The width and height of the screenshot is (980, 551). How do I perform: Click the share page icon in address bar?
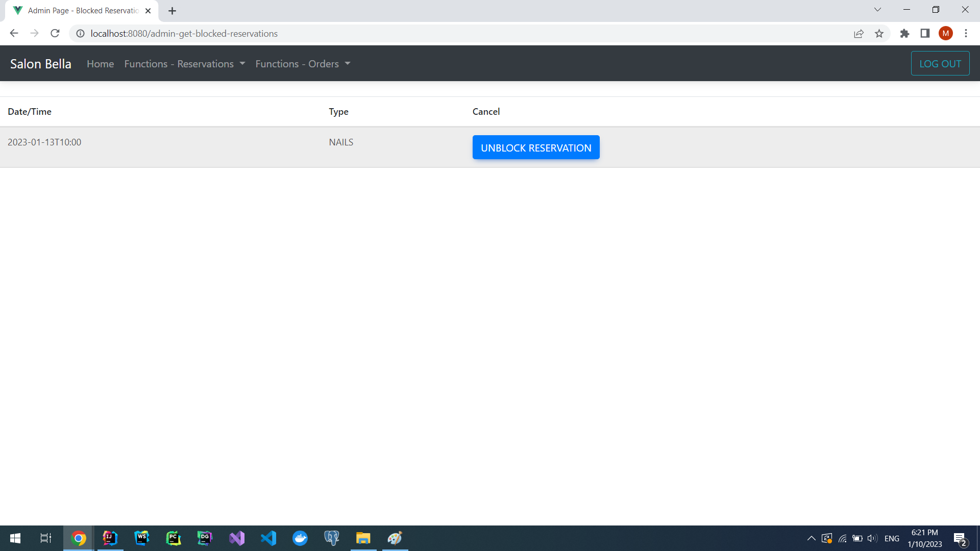coord(859,34)
